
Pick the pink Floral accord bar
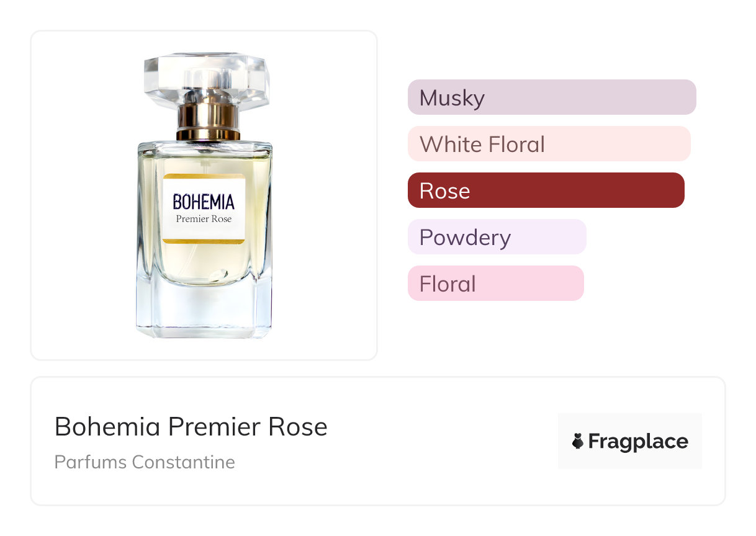(495, 284)
